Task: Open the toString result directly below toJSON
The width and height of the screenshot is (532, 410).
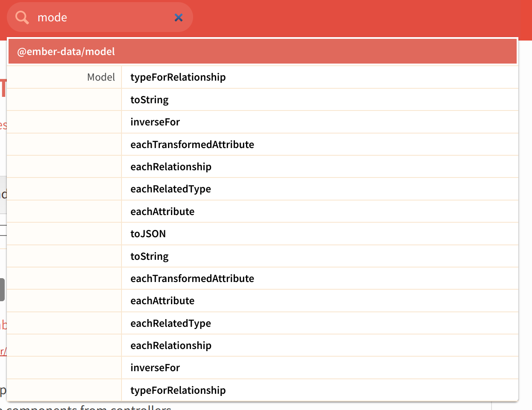Action: [320, 256]
